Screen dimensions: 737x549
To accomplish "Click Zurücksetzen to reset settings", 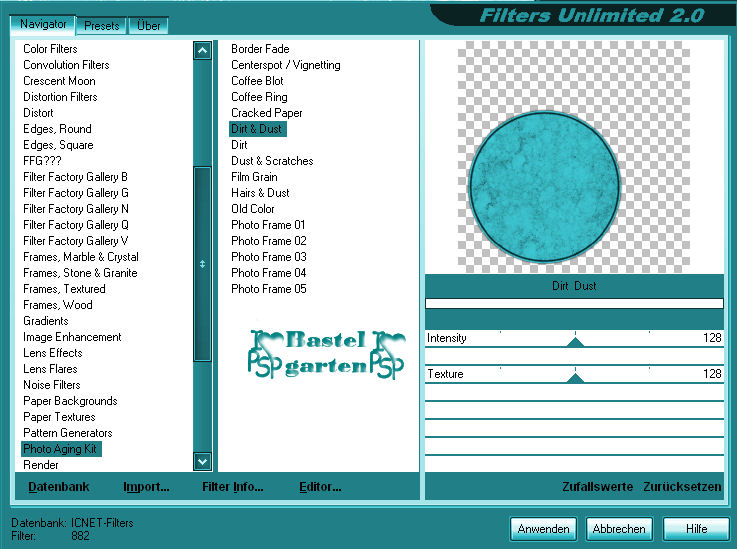I will coord(682,486).
